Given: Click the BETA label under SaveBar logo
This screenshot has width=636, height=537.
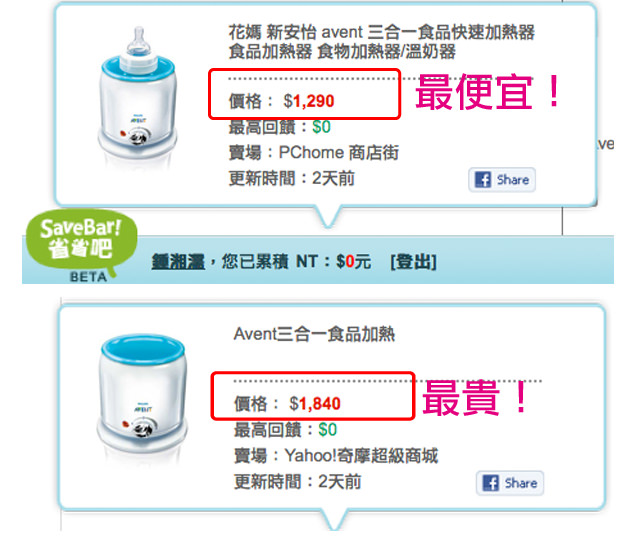Looking at the screenshot, I should coord(88,277).
